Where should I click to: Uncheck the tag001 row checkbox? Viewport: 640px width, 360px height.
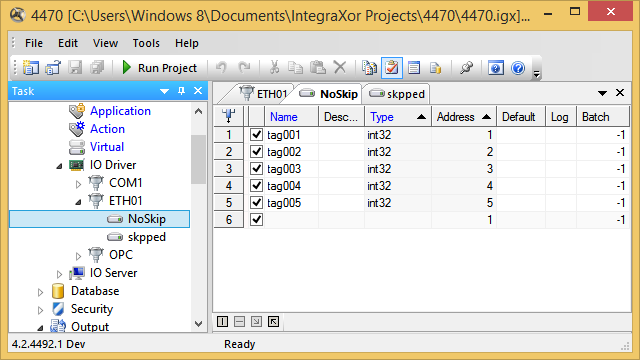coord(256,134)
